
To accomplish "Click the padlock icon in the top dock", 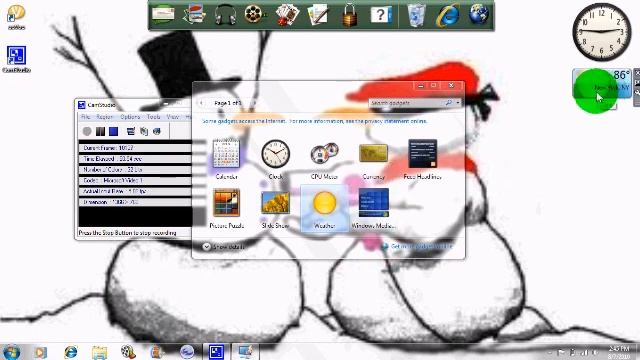I will tap(349, 16).
